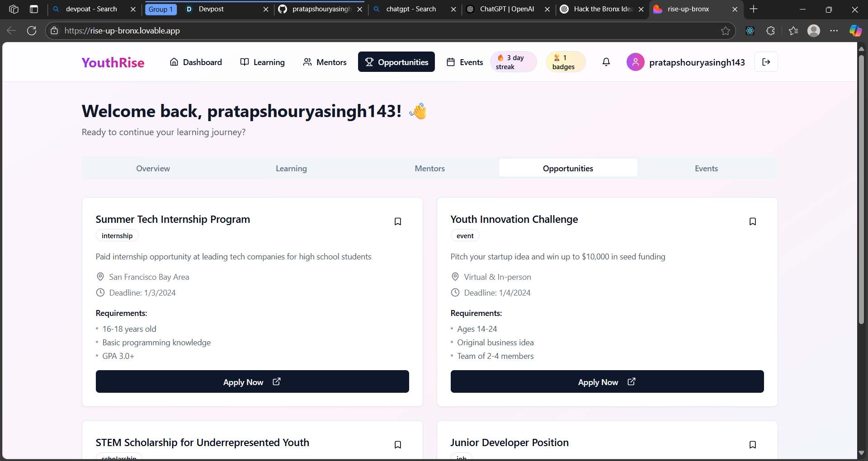Add page to favorites star icon
This screenshot has width=868, height=461.
coord(726,31)
